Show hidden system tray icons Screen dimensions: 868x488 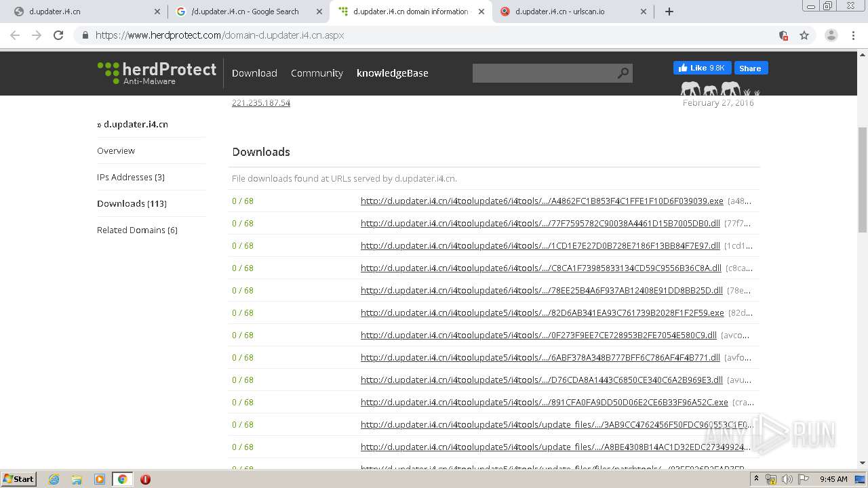coord(756,479)
